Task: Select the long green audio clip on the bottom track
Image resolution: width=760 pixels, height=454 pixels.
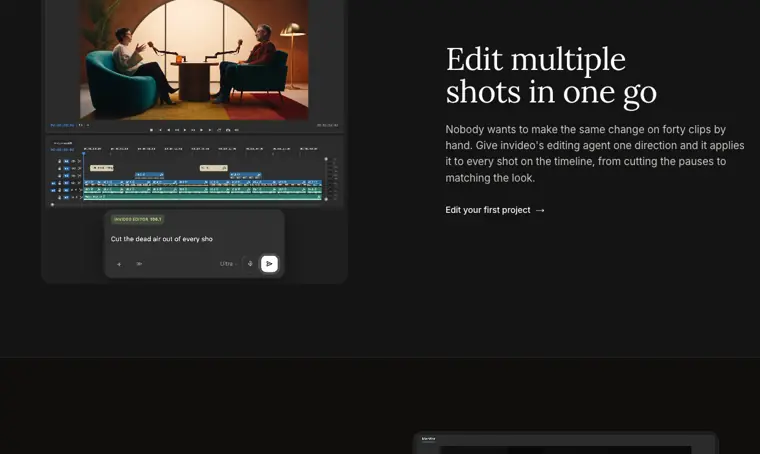Action: [203, 197]
